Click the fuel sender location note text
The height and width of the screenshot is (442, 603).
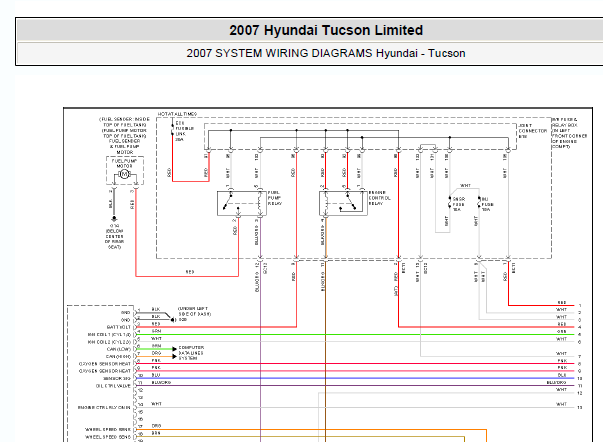click(x=124, y=136)
